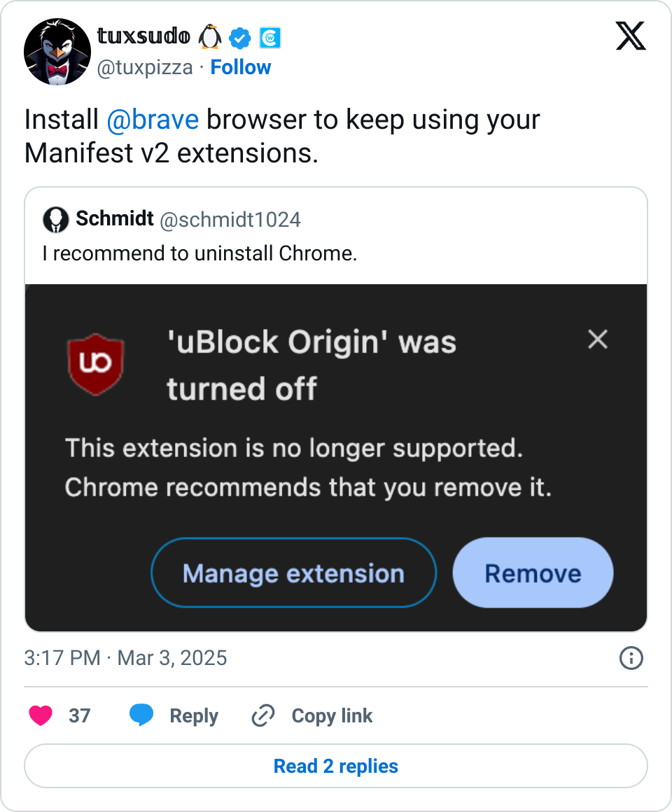Click the Copy link chain icon
Screen dimensions: 672x812
point(262,715)
